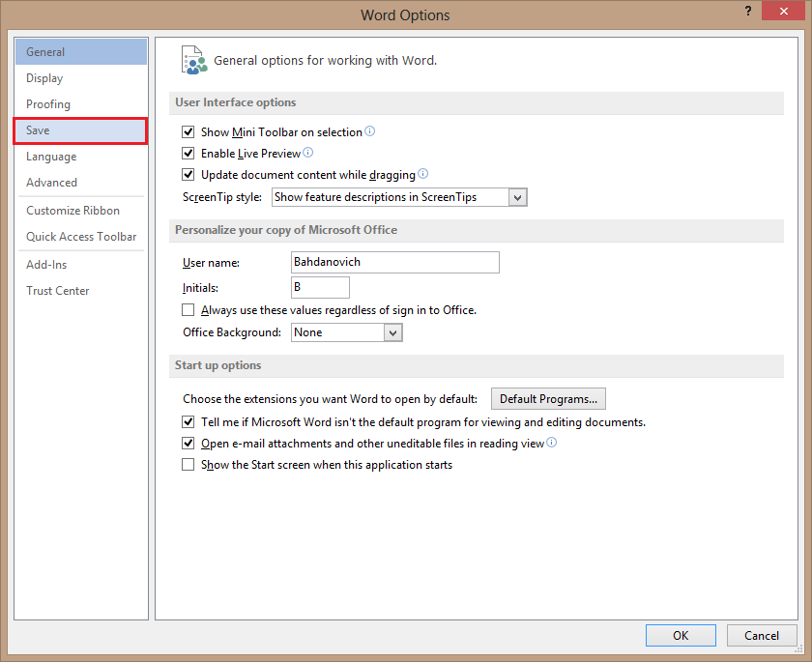This screenshot has width=812, height=662.
Task: Select the Add-Ins category
Action: point(81,265)
